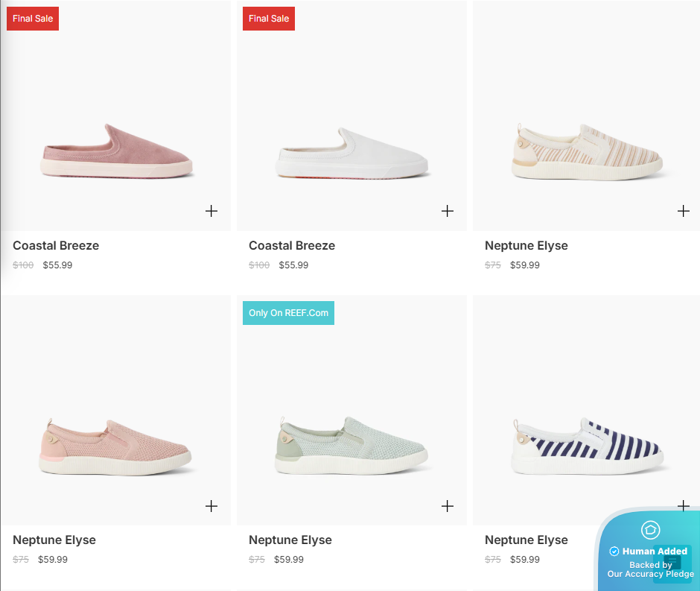700x591 pixels.
Task: Open the pink Coastal Breeze shoe image
Action: click(x=118, y=151)
